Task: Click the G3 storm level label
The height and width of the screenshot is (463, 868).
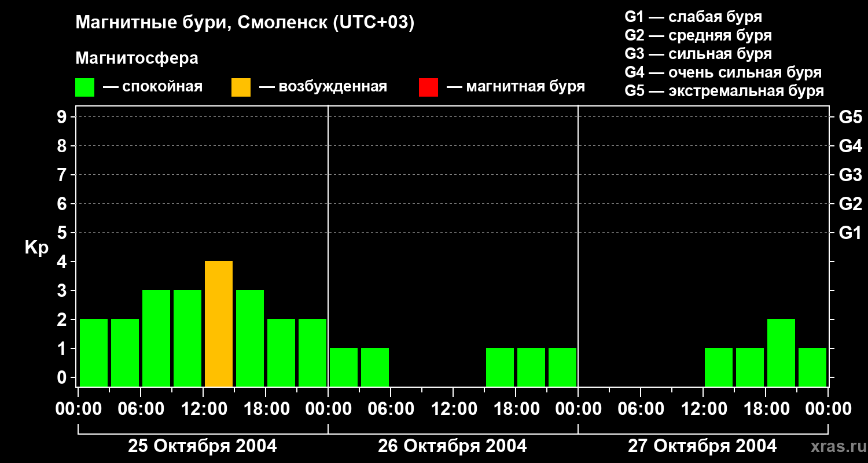Action: (850, 175)
